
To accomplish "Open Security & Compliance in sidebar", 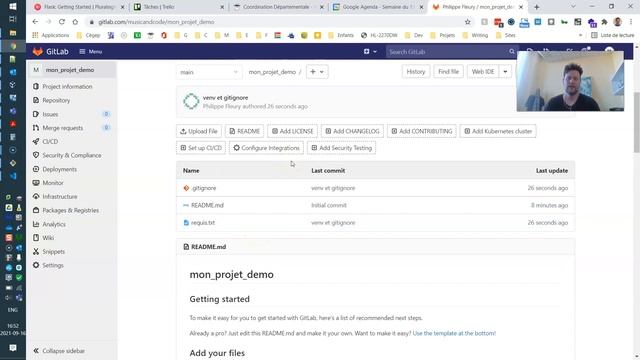I will click(x=72, y=156).
